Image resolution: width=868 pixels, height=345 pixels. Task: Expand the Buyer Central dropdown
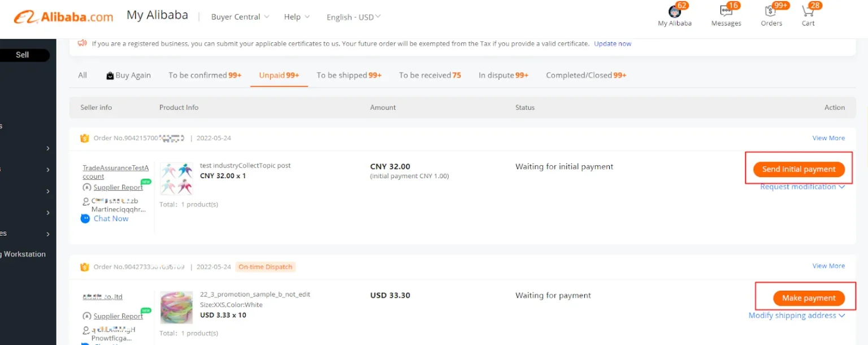click(240, 17)
